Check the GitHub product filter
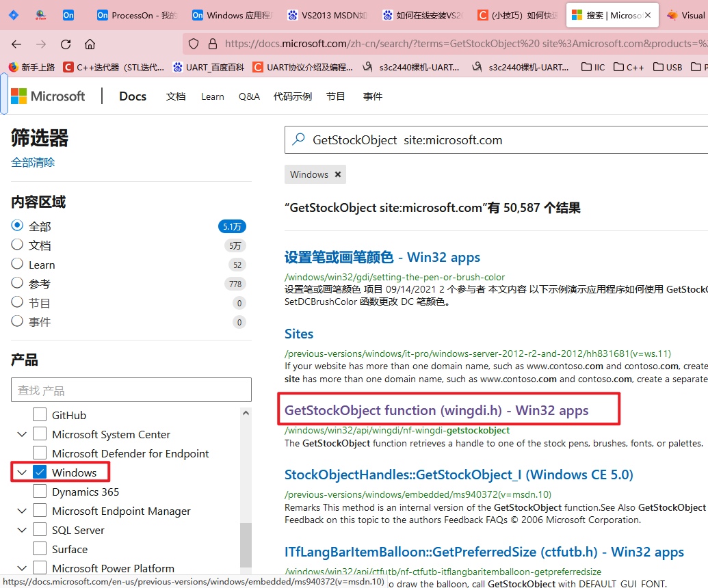 (39, 414)
